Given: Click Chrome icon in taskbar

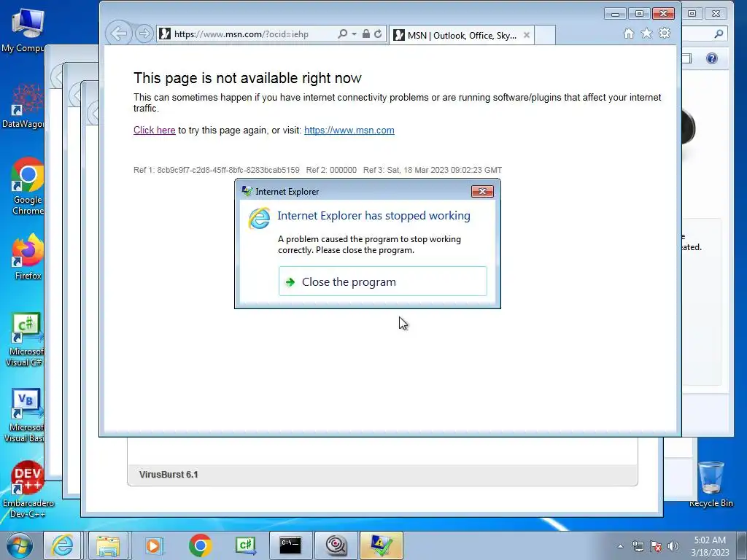Looking at the screenshot, I should (x=200, y=545).
